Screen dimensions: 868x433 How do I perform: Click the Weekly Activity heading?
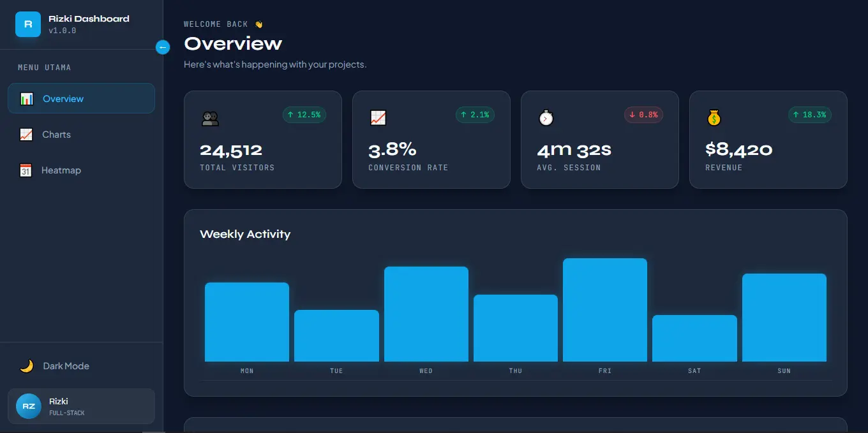[245, 234]
